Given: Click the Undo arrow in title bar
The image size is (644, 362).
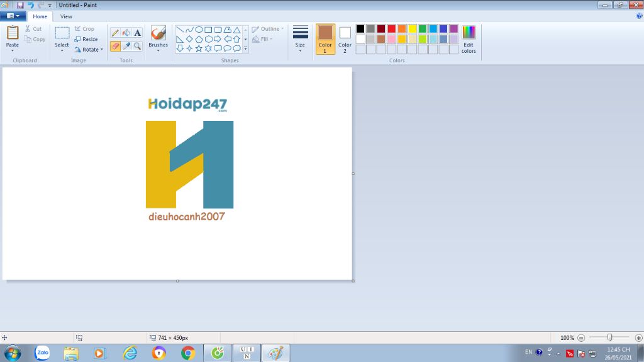Looking at the screenshot, I should 30,5.
